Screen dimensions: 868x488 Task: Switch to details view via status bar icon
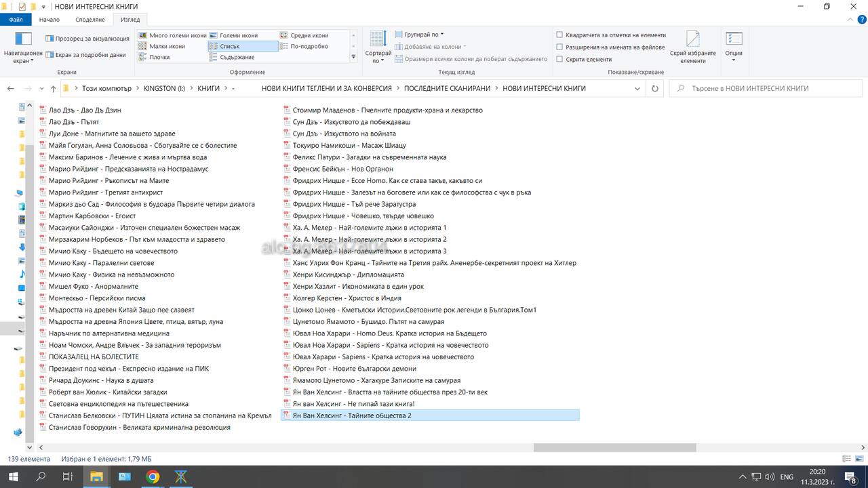[846, 459]
